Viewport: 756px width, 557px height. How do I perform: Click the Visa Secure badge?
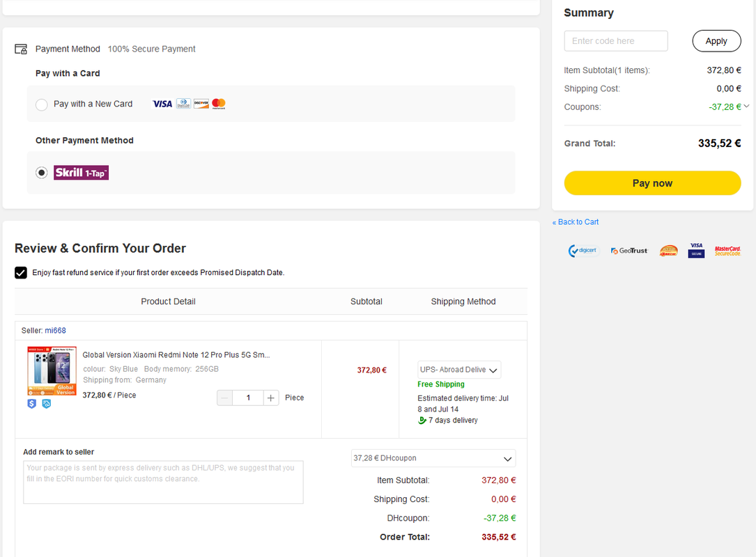point(696,251)
